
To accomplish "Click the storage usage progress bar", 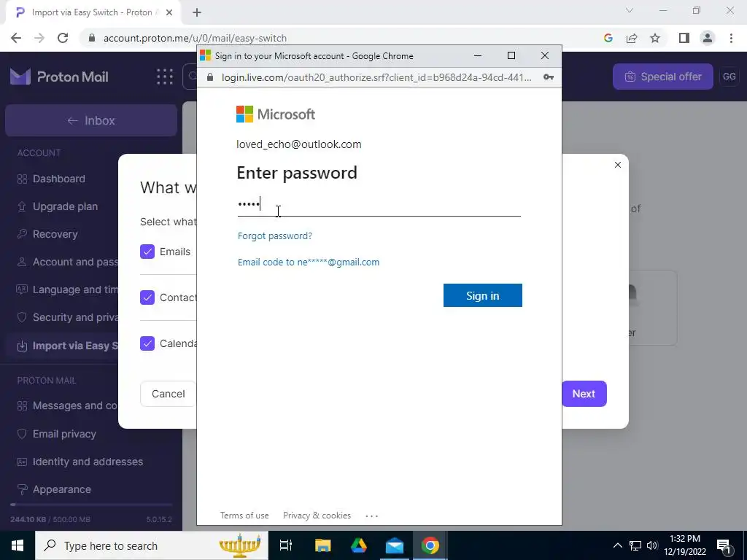I will pyautogui.click(x=91, y=505).
